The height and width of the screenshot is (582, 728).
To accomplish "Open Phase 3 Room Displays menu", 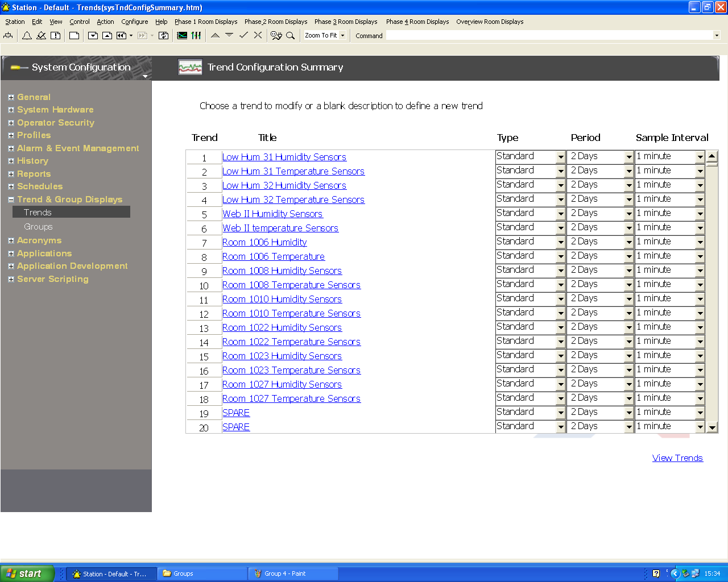I will point(346,22).
